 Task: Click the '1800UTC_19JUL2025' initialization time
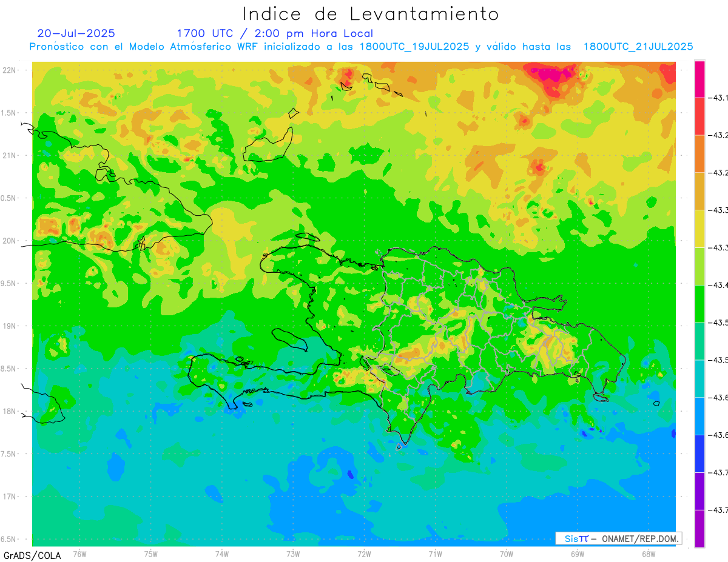tap(414, 47)
